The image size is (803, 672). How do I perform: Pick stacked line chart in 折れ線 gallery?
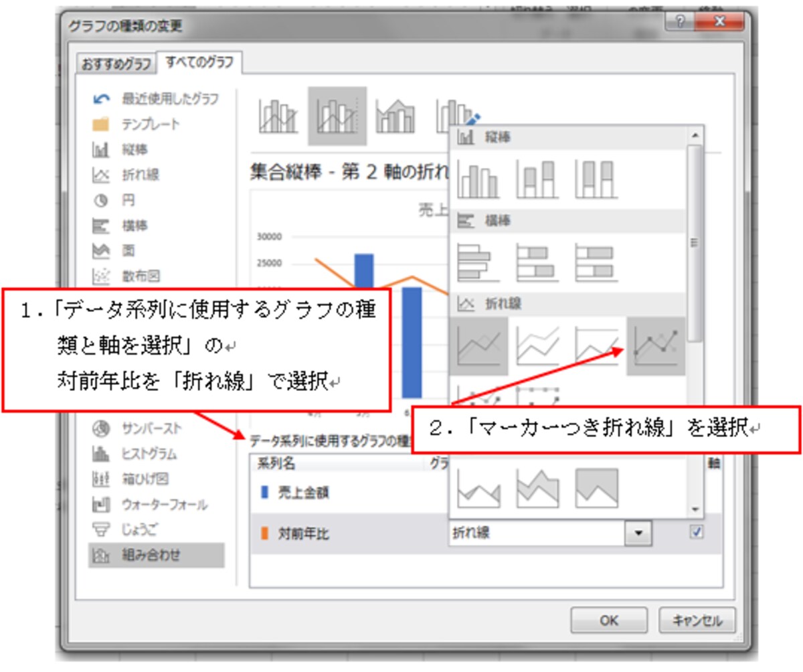[537, 345]
